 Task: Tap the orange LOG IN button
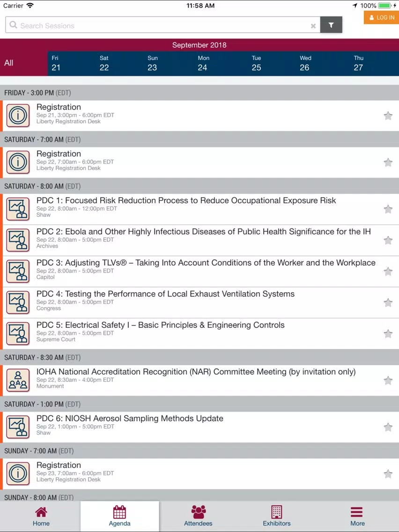pyautogui.click(x=381, y=17)
